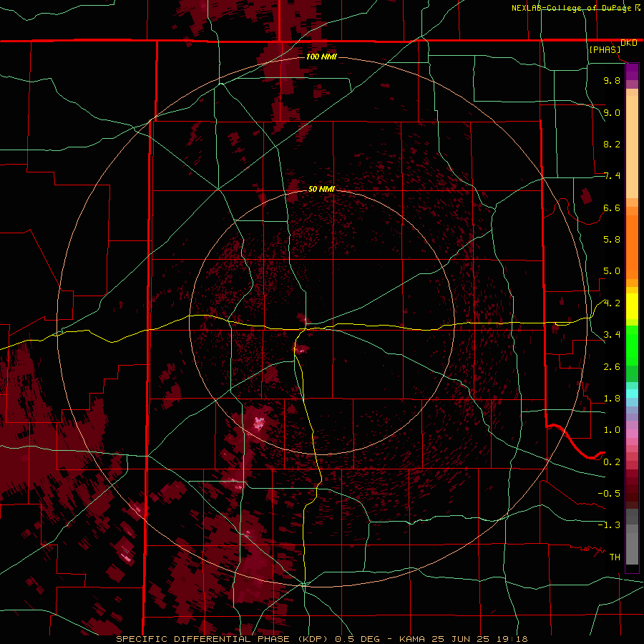Viewport: 644px width, 644px height.
Task: Pick the bright green band of the color bar
Action: 632,346
